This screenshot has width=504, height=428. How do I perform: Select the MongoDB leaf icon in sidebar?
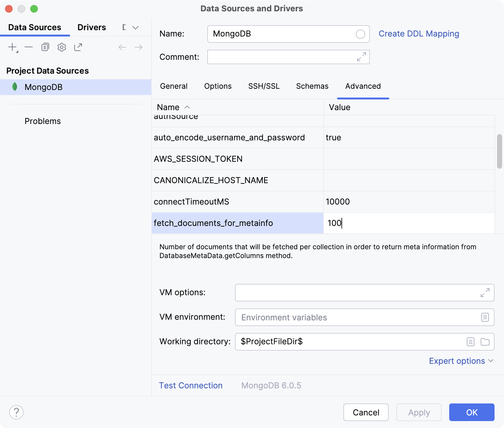click(15, 87)
